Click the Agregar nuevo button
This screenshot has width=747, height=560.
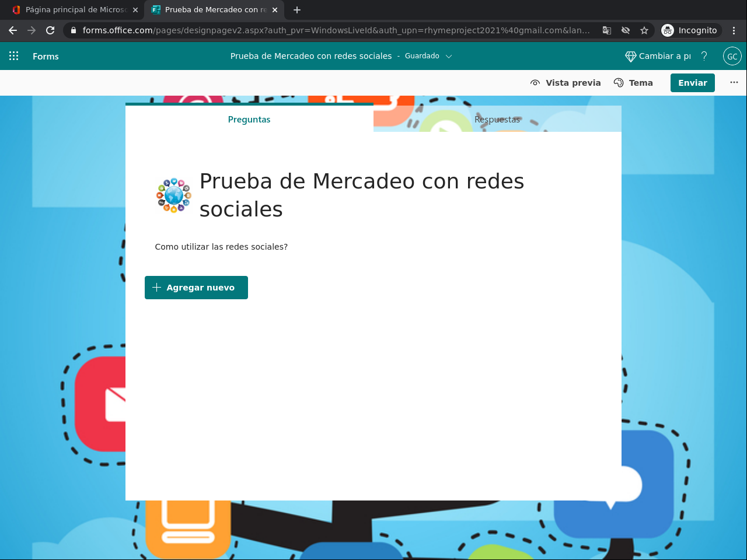tap(196, 288)
